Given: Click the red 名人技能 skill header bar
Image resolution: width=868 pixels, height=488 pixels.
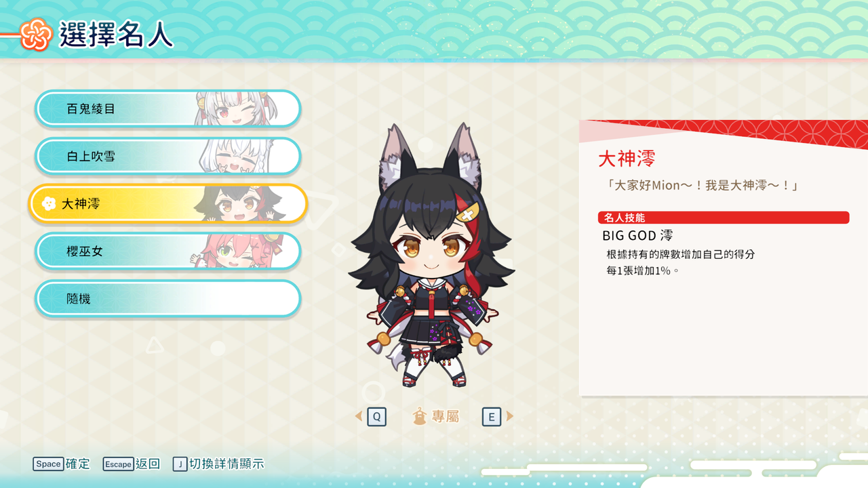Looking at the screenshot, I should pos(723,218).
